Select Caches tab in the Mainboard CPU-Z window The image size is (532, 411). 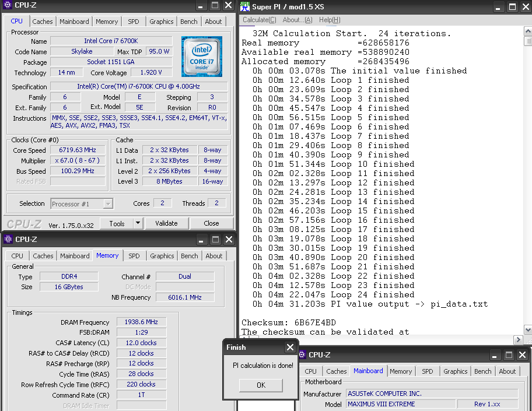coord(336,371)
